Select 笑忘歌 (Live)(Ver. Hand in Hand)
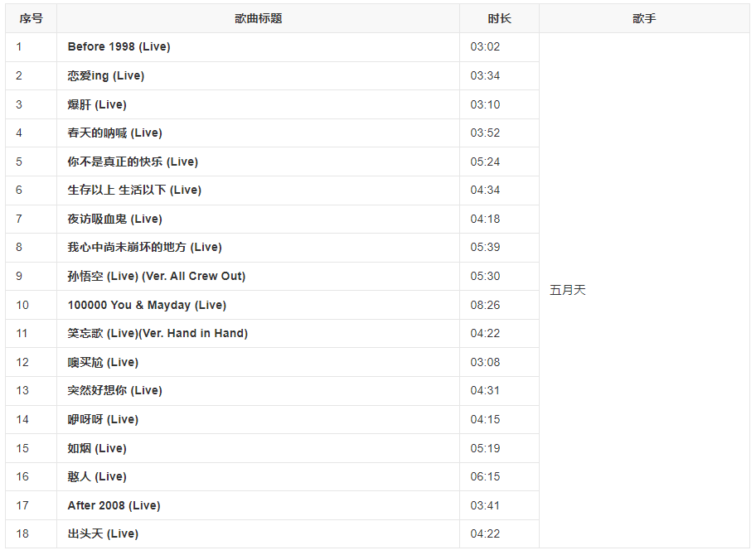 pyautogui.click(x=157, y=333)
